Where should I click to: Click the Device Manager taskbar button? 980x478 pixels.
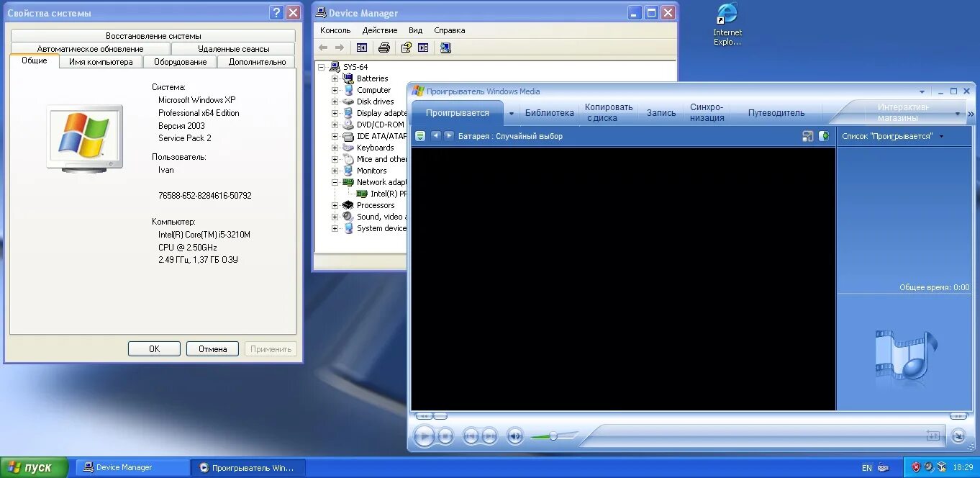tap(132, 467)
